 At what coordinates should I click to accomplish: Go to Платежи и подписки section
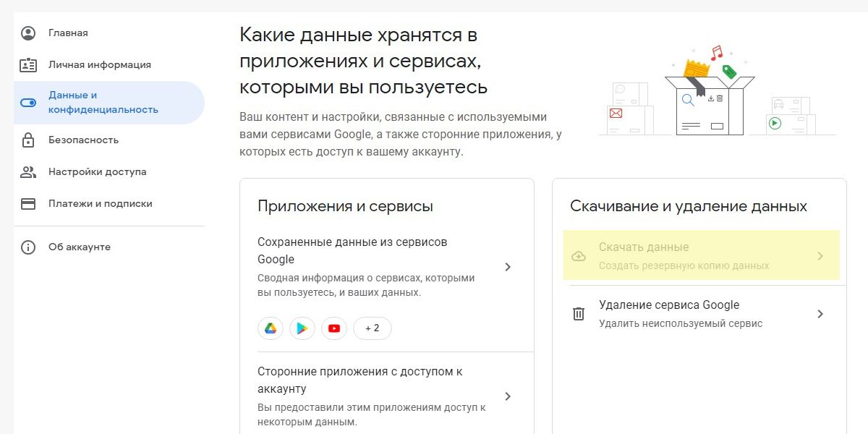point(100,204)
